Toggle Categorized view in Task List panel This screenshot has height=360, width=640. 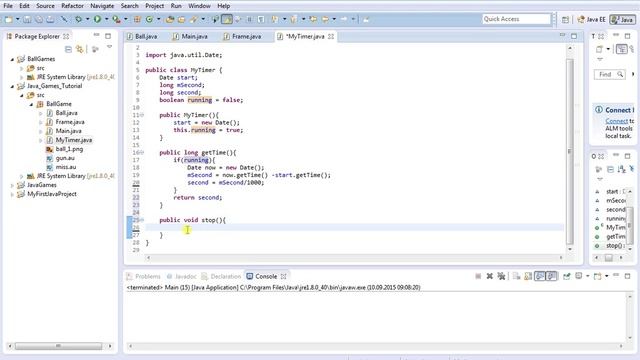click(622, 49)
